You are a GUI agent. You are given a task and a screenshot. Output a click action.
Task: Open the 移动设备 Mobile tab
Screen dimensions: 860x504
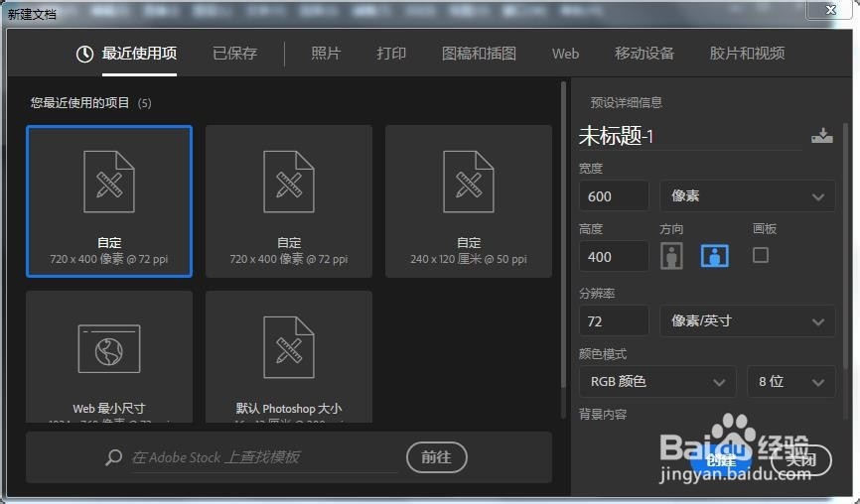pyautogui.click(x=645, y=54)
